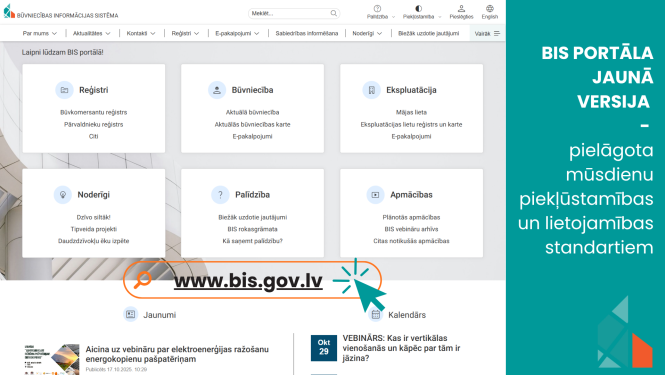Open news about elektroenerģijas ražošanu webinar
The image size is (665, 375).
tap(177, 354)
